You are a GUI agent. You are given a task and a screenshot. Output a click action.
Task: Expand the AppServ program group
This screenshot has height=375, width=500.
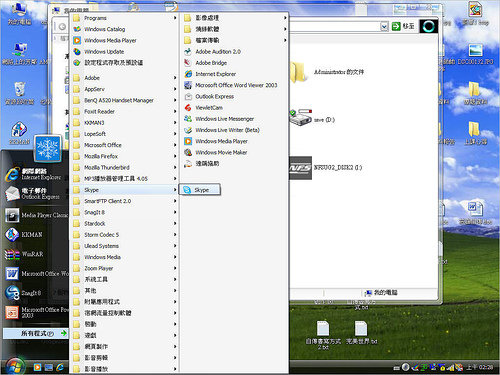pyautogui.click(x=124, y=89)
